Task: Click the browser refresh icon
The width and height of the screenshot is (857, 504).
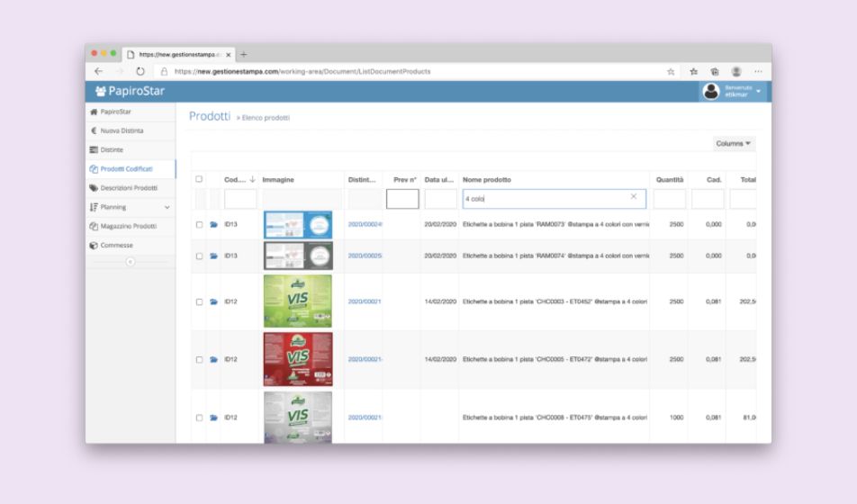Action: tap(140, 71)
